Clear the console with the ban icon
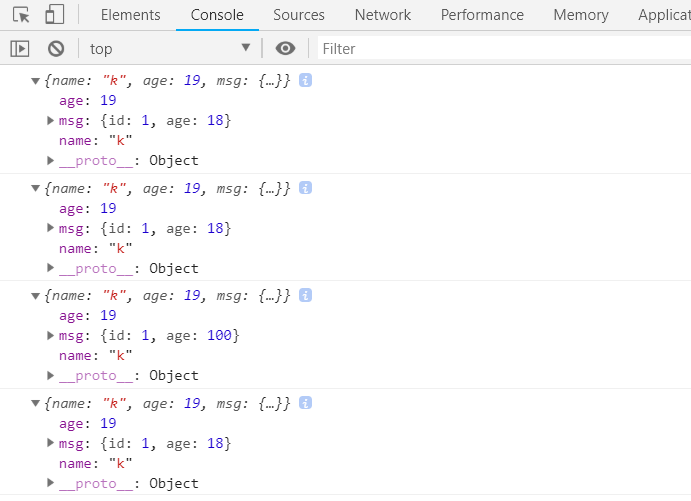 pos(56,48)
